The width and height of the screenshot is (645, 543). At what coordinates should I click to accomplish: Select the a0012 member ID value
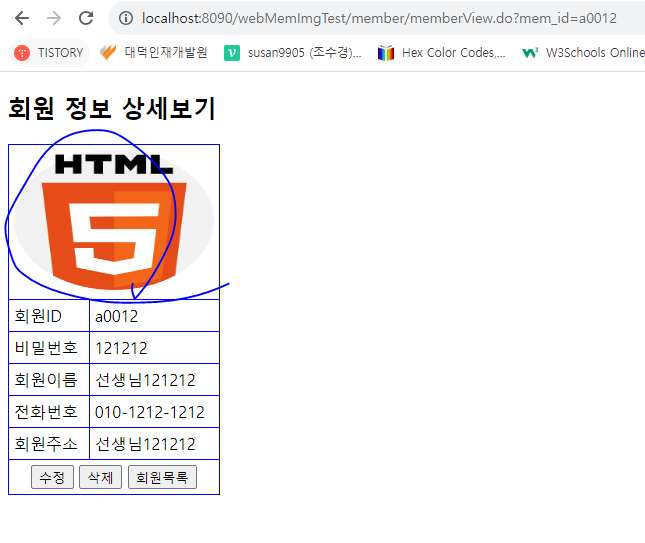coord(116,316)
